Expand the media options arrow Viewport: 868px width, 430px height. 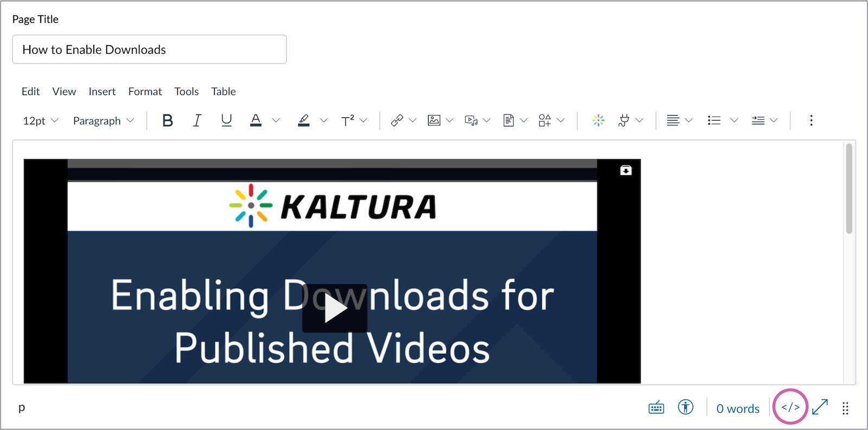coord(487,121)
